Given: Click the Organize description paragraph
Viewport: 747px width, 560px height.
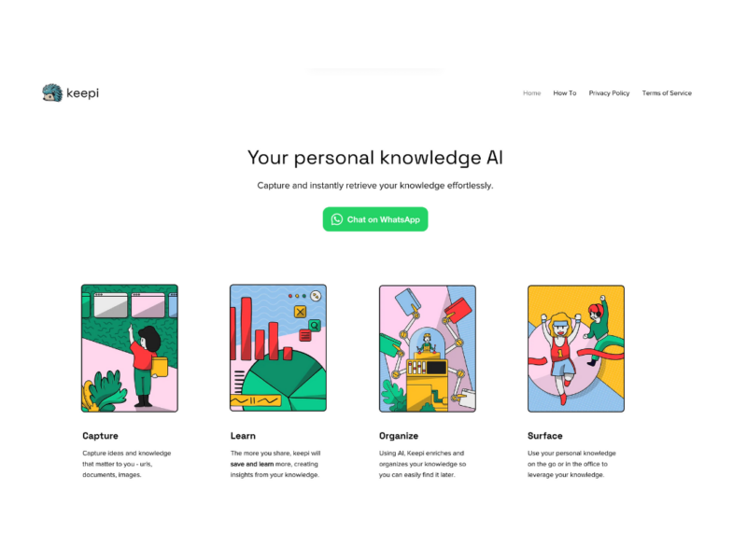Looking at the screenshot, I should pyautogui.click(x=423, y=464).
